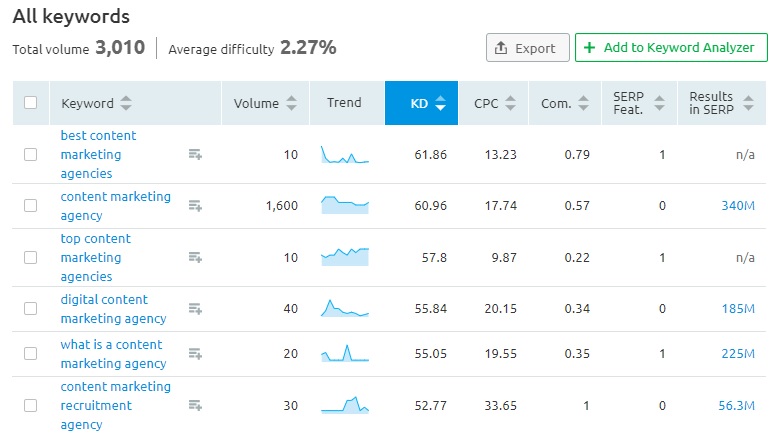Click add-to-list icon for 'digital content marketing agency'
The width and height of the screenshot is (783, 434).
point(195,309)
